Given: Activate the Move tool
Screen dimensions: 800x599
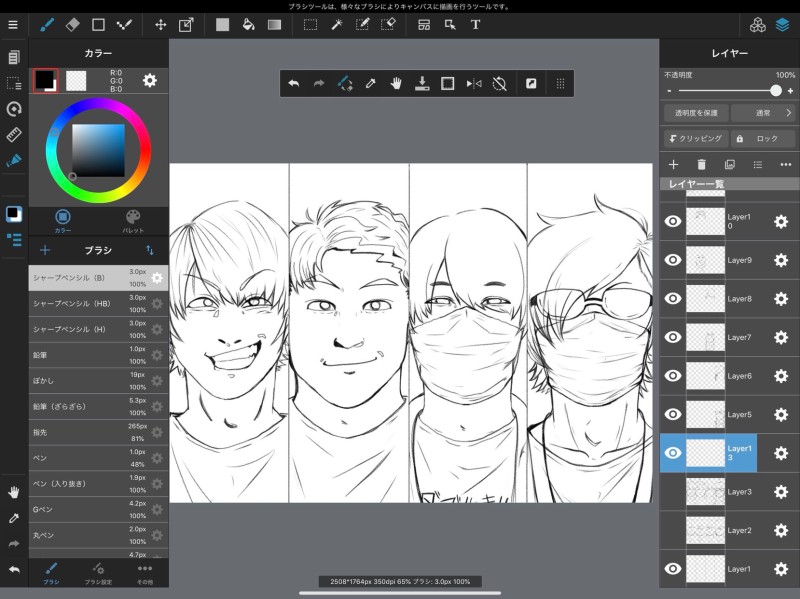Looking at the screenshot, I should (160, 24).
